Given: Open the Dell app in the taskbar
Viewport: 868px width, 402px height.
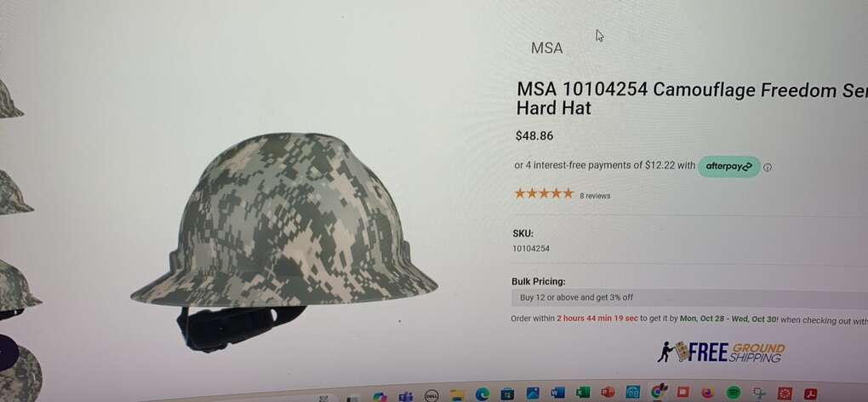Looking at the screenshot, I should (x=431, y=396).
